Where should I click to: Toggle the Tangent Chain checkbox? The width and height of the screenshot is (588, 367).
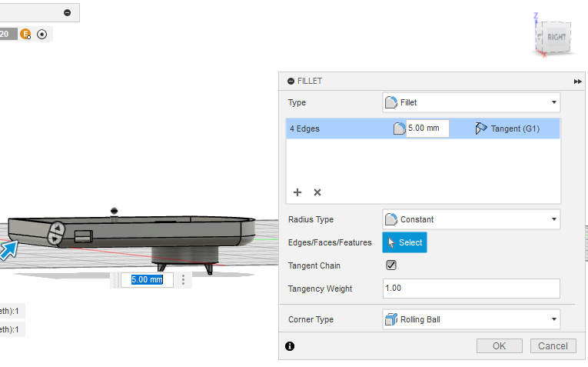(391, 265)
